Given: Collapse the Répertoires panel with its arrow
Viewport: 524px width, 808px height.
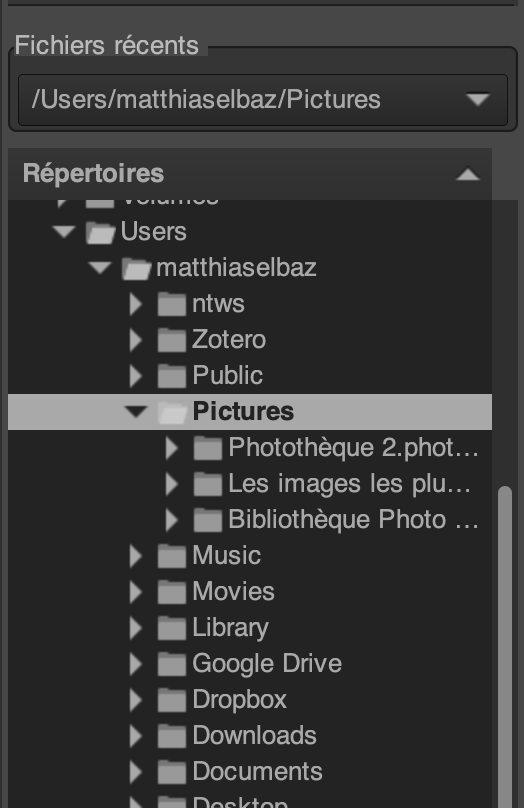Looking at the screenshot, I should pos(468,174).
